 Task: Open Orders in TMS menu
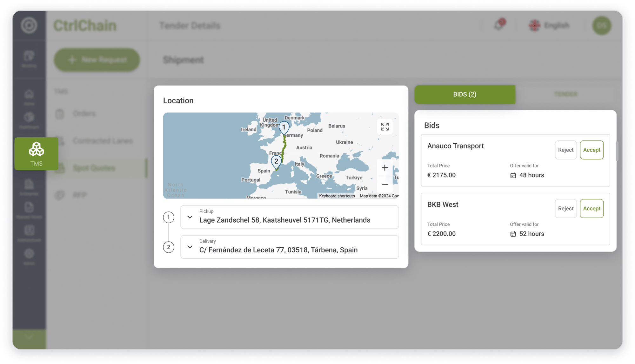pyautogui.click(x=84, y=114)
